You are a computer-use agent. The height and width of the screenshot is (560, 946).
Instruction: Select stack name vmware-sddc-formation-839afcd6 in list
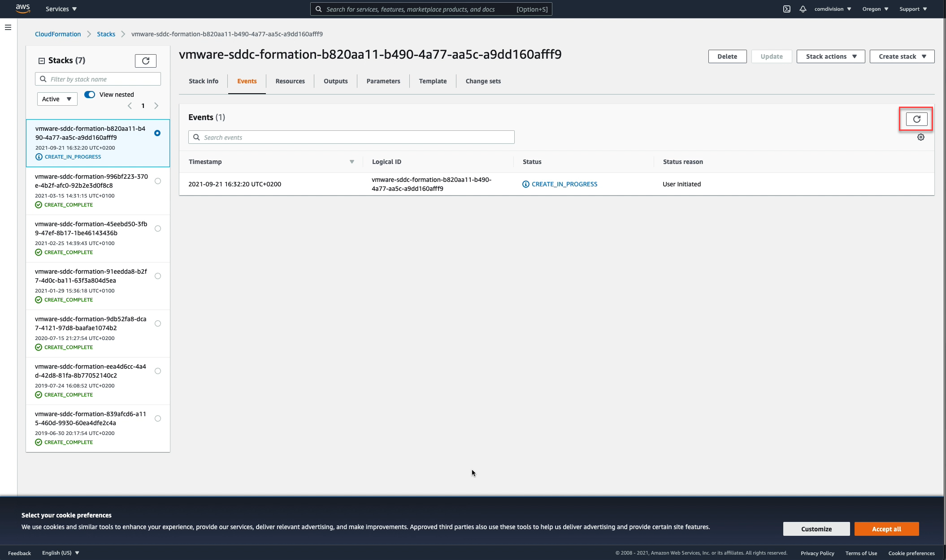pyautogui.click(x=91, y=418)
